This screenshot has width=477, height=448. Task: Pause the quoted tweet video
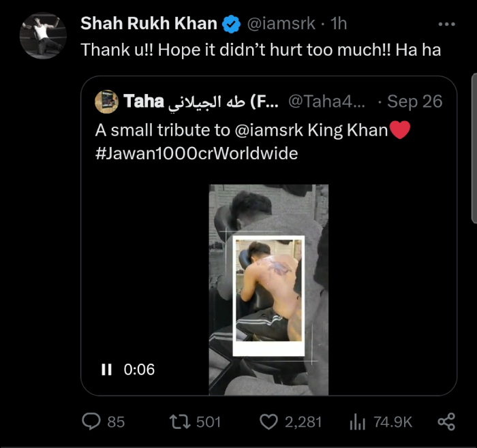[x=106, y=370]
